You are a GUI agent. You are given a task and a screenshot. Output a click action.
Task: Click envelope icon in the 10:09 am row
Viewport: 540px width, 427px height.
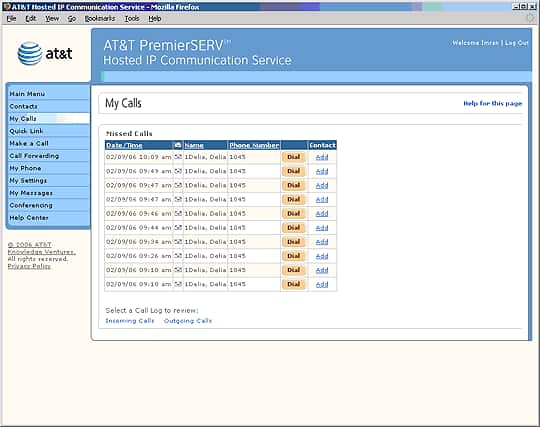[x=178, y=157]
